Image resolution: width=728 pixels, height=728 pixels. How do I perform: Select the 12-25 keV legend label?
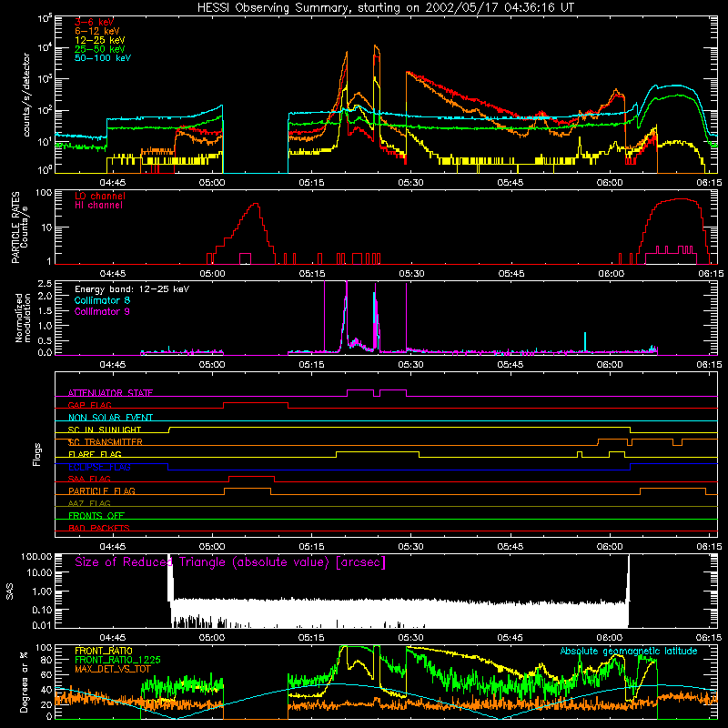pyautogui.click(x=99, y=40)
